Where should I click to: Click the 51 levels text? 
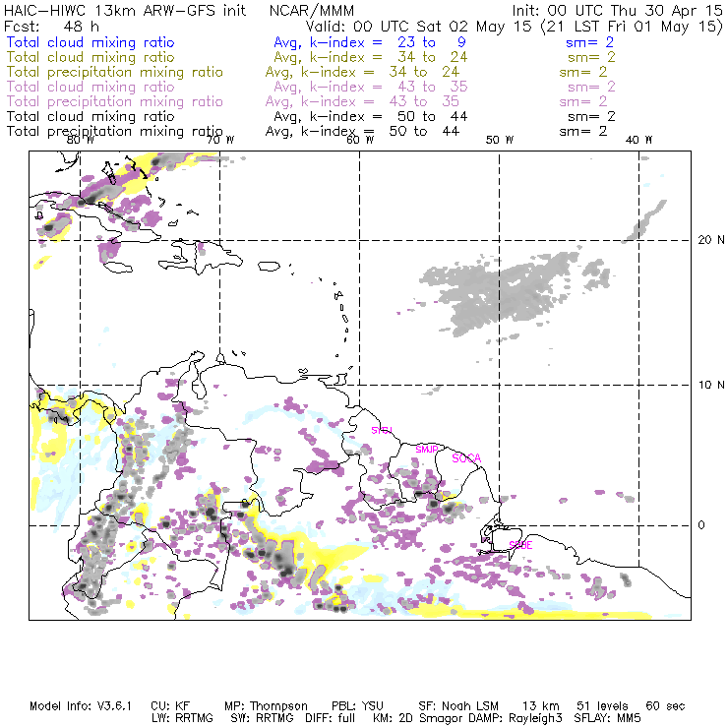coord(602,706)
